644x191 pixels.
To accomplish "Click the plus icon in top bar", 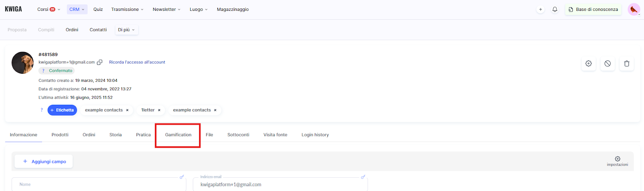I will [541, 9].
